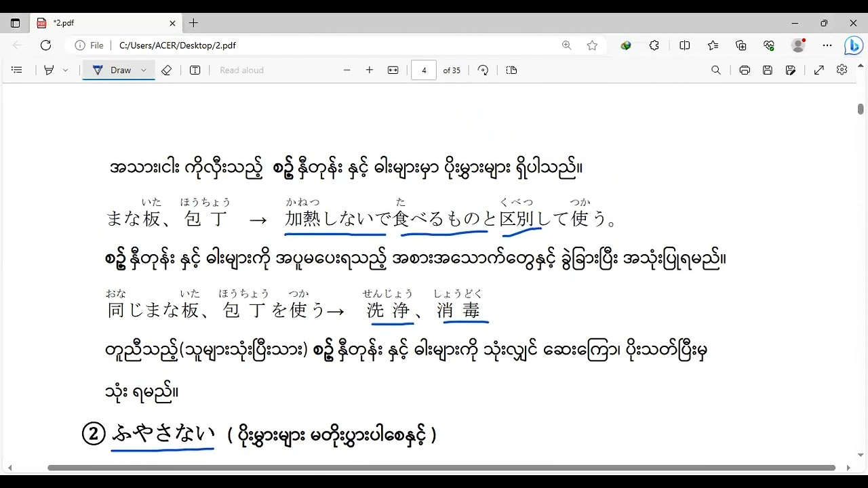
Task: Print the PDF document
Action: [x=745, y=70]
